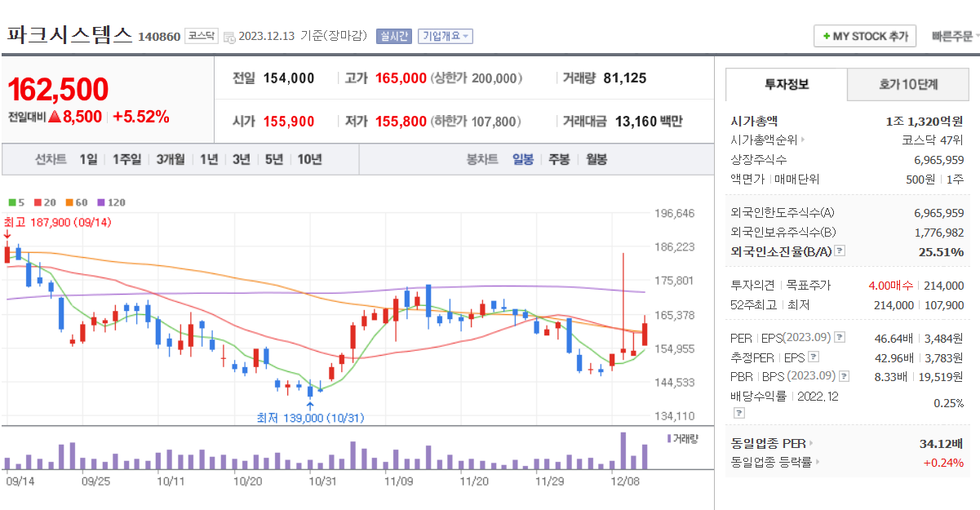Open the 기업개요 dropdown
Image resolution: width=980 pixels, height=510 pixels.
click(445, 36)
